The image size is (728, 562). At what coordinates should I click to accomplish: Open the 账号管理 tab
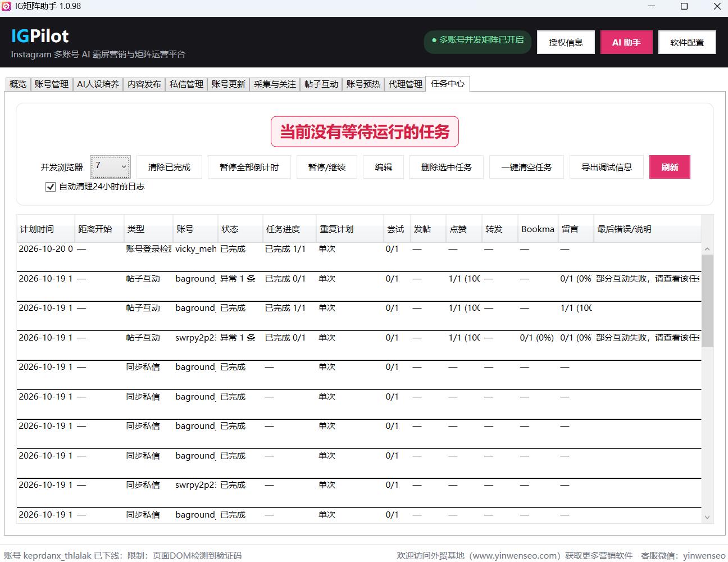(x=52, y=84)
